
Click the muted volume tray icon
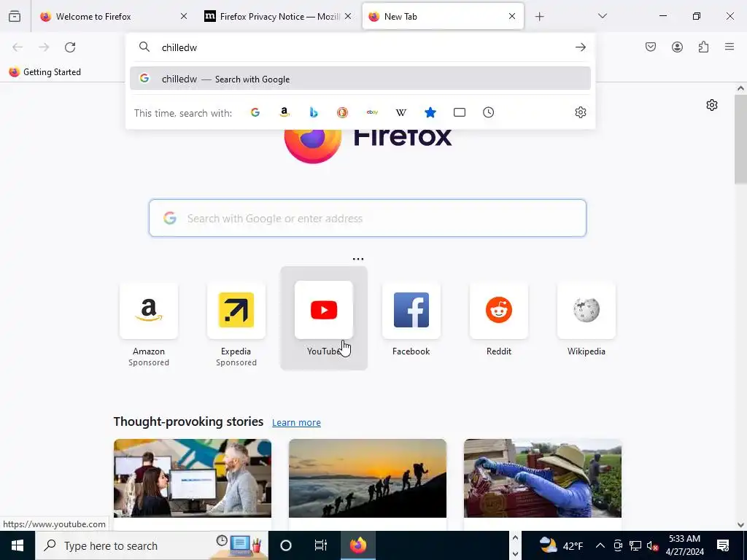tap(653, 545)
